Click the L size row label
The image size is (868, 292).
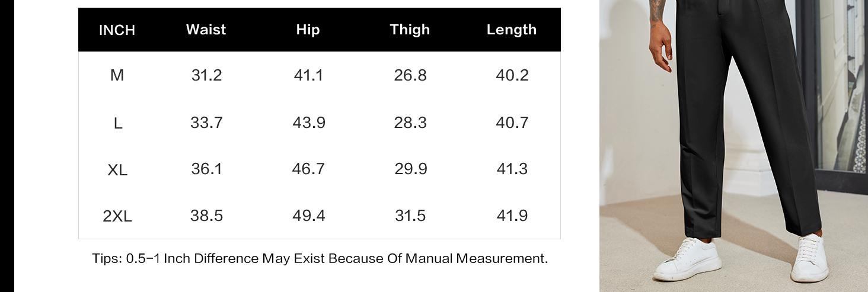(x=117, y=123)
